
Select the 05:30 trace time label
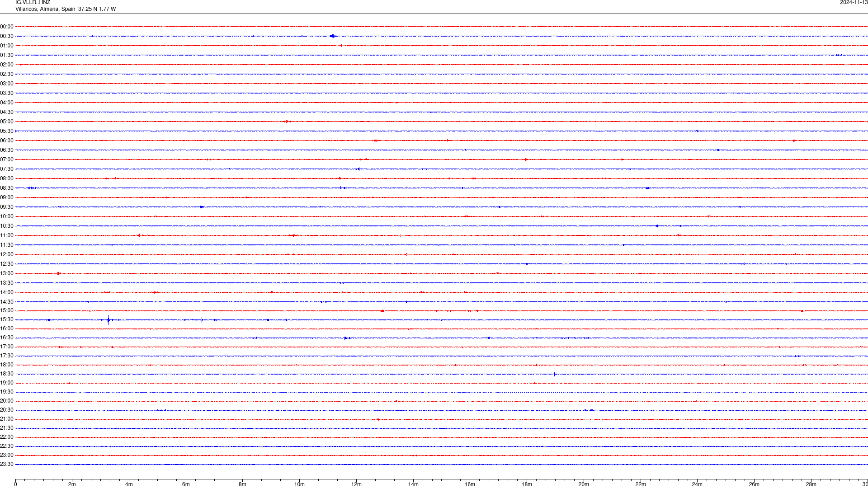(x=7, y=131)
